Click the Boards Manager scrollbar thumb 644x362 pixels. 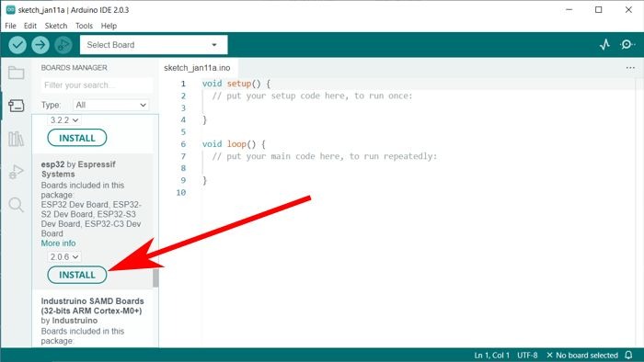[x=155, y=278]
